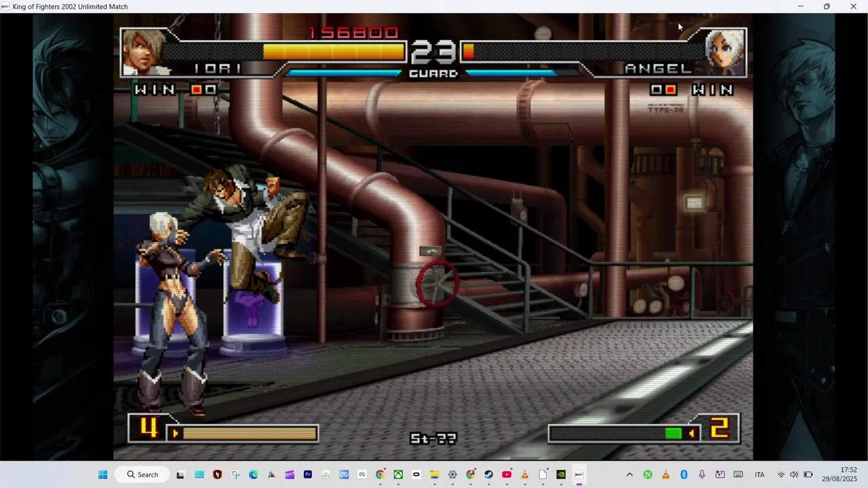This screenshot has height=488, width=868.
Task: Open the red shield taskbar icon
Action: (x=217, y=474)
